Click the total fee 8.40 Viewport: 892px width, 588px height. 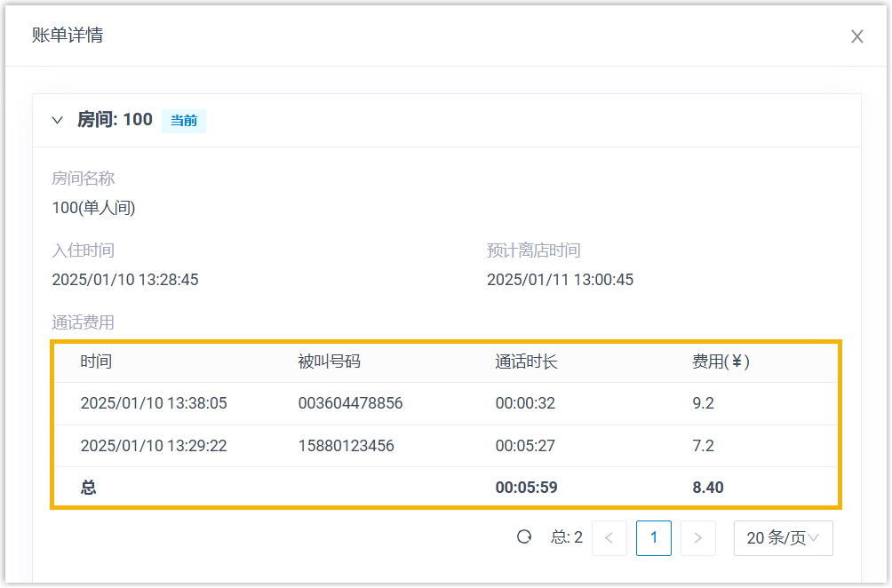(x=709, y=488)
